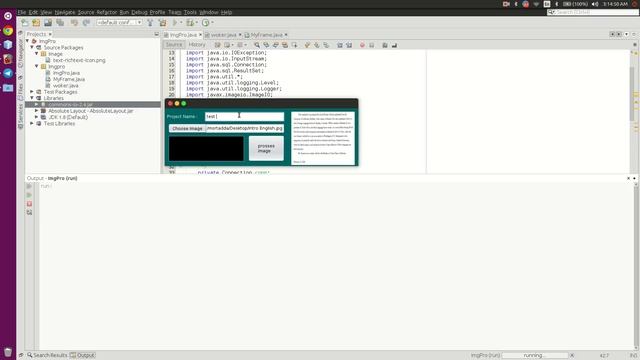640x360 pixels.
Task: Collapse the Image package node
Action: coord(37,54)
